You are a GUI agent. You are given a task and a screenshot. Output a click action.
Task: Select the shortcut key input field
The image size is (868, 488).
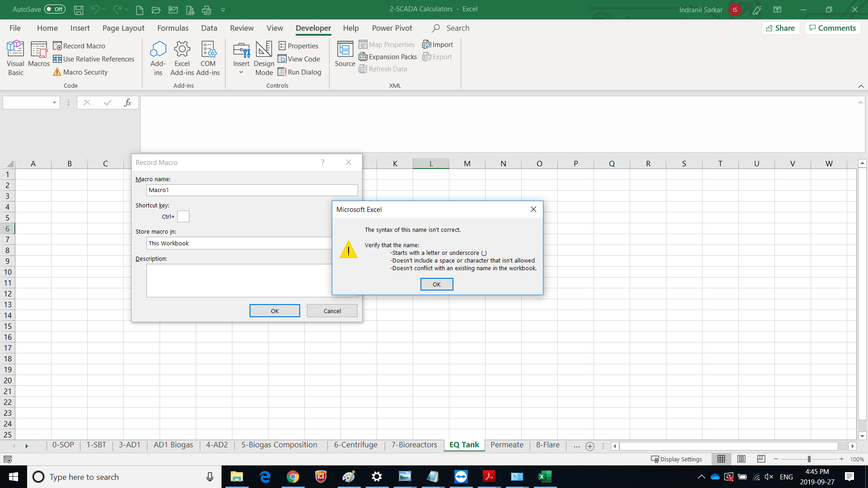(x=183, y=216)
